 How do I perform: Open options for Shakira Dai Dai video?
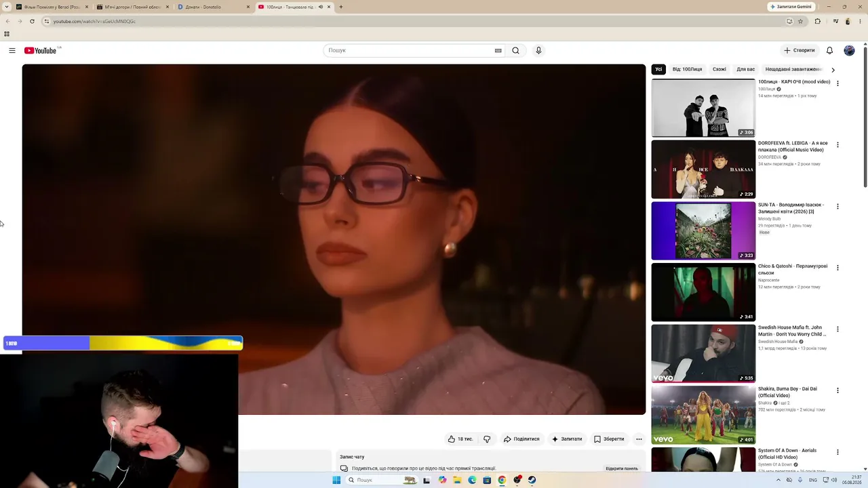click(x=837, y=390)
